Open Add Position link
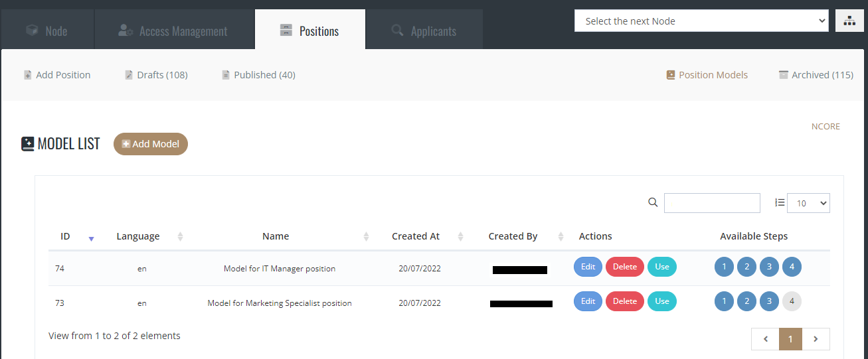The width and height of the screenshot is (868, 359). (x=57, y=75)
